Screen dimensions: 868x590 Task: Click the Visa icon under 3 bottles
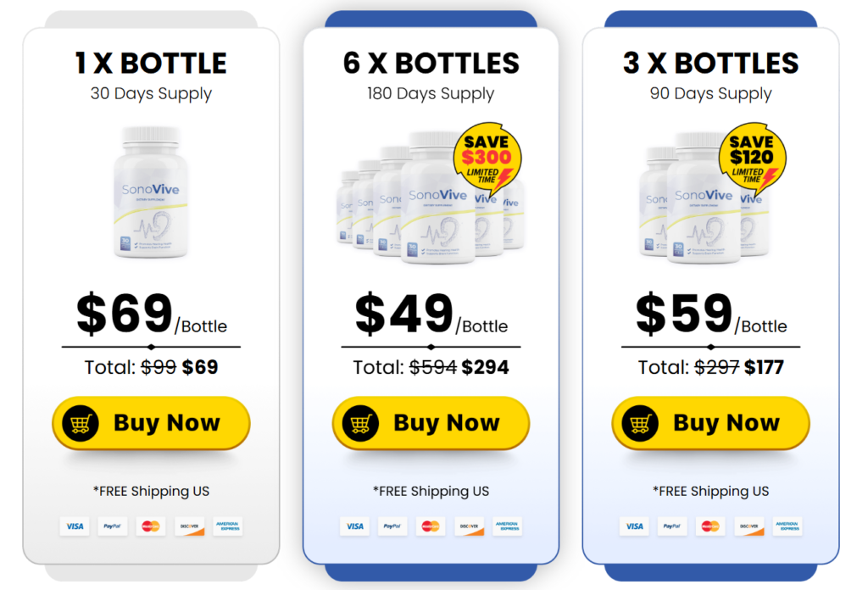(634, 526)
